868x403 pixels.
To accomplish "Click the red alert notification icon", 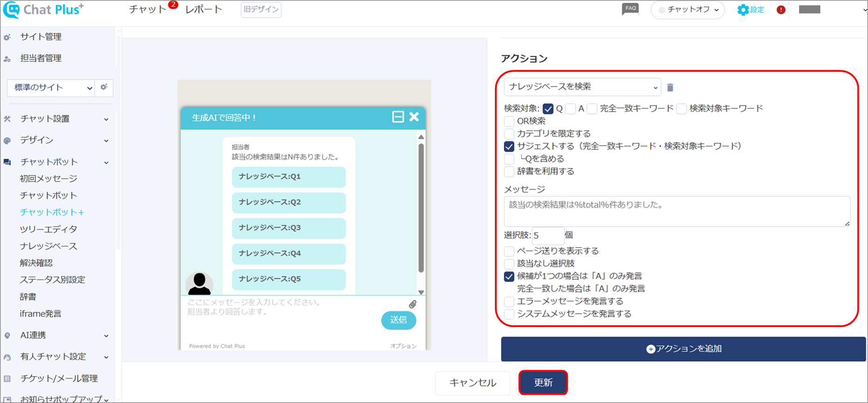I will [781, 10].
